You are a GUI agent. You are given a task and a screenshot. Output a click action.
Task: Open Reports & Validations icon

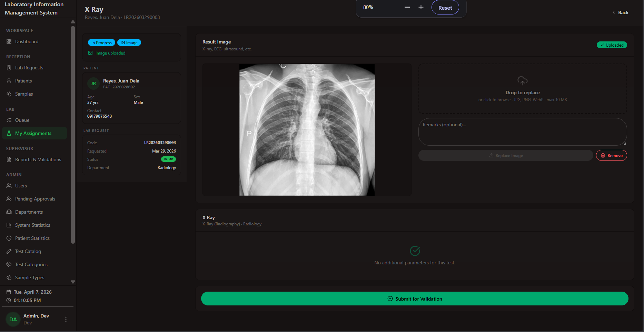[9, 159]
